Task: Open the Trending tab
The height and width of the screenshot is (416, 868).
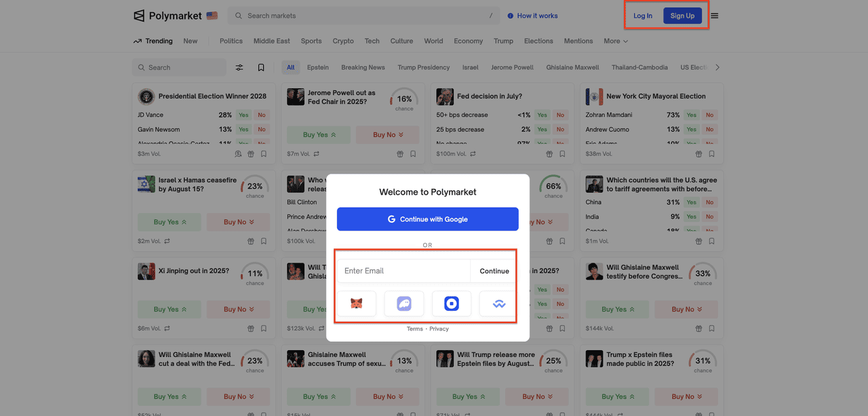Action: coord(153,41)
